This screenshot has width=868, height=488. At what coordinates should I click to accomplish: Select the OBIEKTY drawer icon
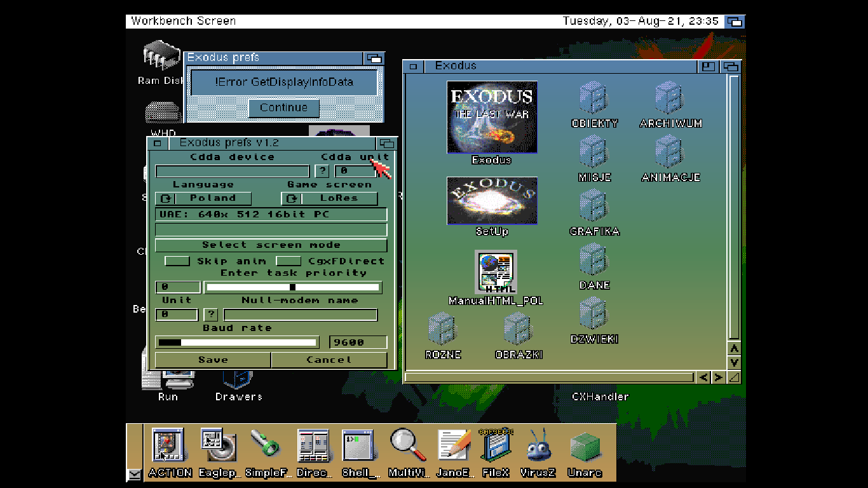click(594, 98)
